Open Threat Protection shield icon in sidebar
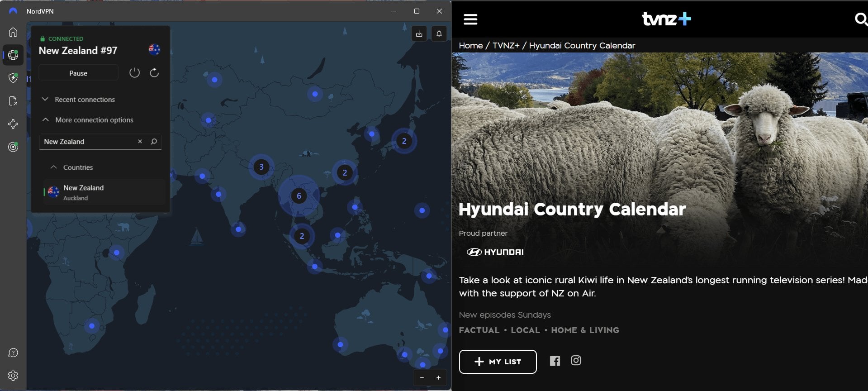868x391 pixels. point(13,78)
